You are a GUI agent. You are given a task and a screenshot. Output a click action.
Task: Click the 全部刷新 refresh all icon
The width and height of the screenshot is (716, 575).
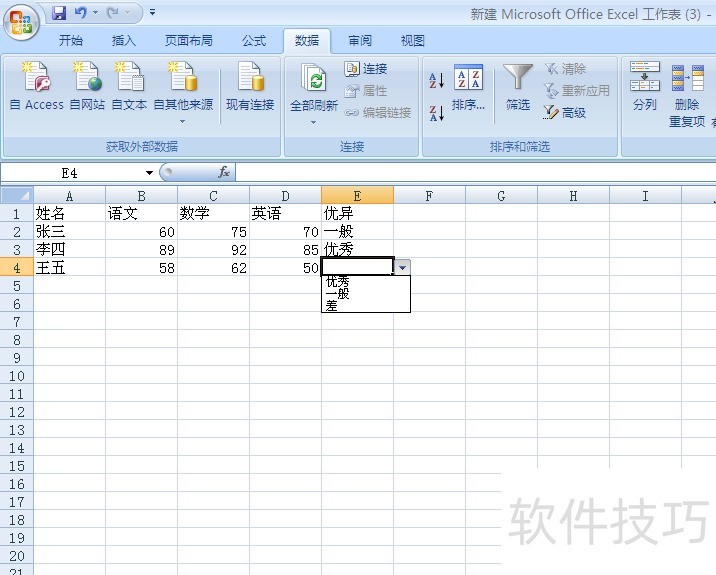click(314, 78)
